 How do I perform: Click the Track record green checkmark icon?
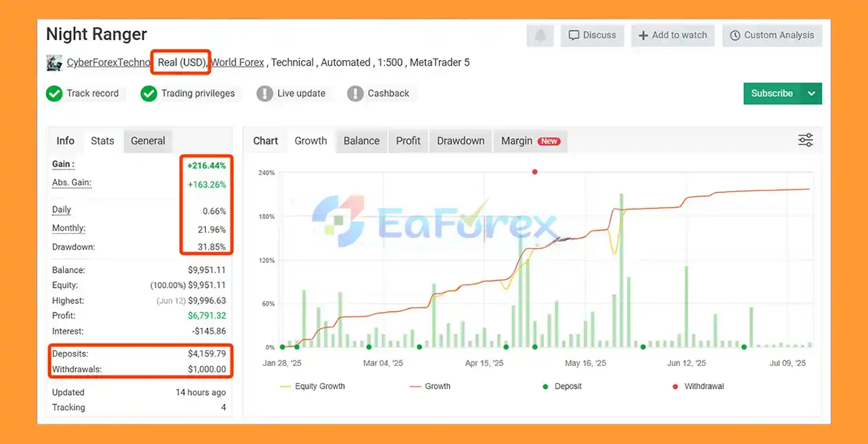[54, 94]
